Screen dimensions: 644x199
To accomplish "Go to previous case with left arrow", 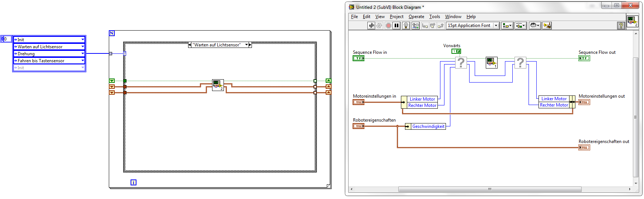I will coord(190,45).
